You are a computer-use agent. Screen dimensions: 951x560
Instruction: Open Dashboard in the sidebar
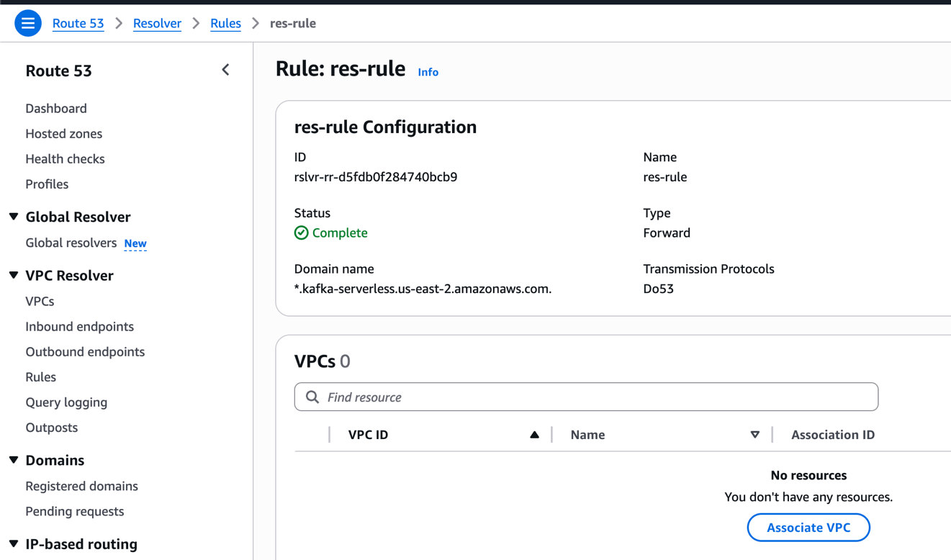[x=56, y=109]
